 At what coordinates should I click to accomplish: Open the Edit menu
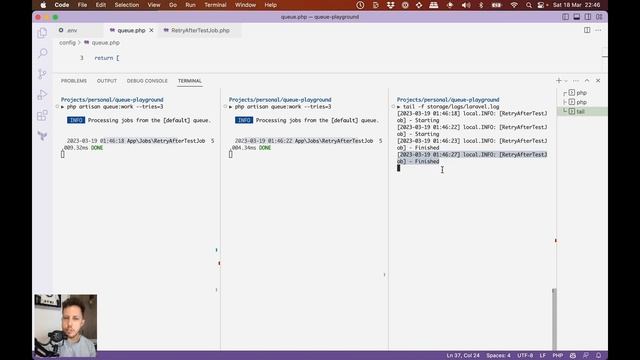(100, 5)
